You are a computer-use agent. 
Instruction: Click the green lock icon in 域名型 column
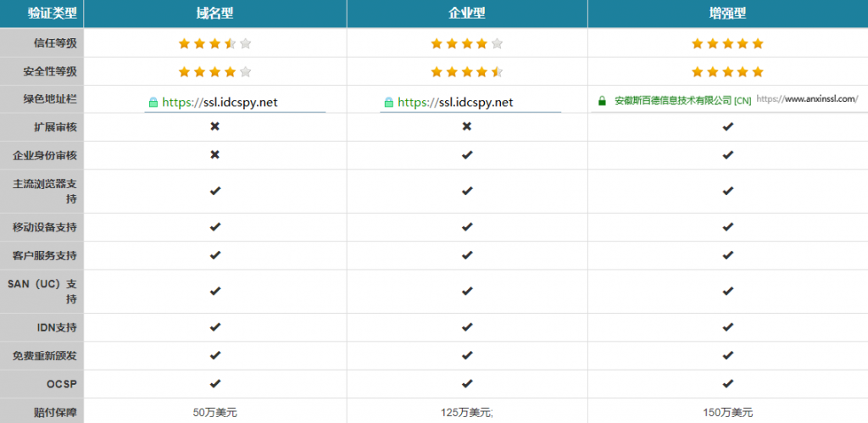pos(153,103)
